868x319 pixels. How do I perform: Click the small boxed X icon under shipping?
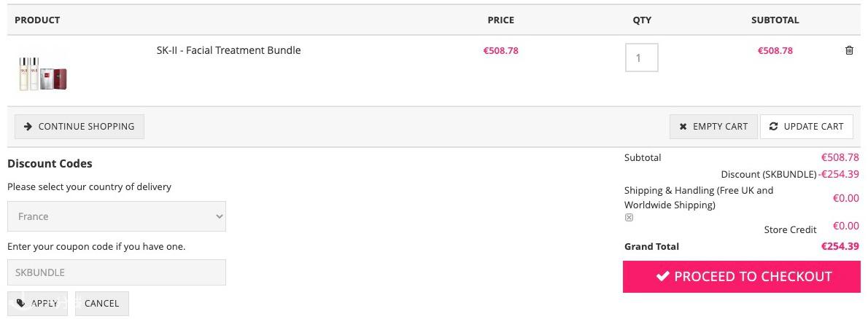tap(629, 217)
